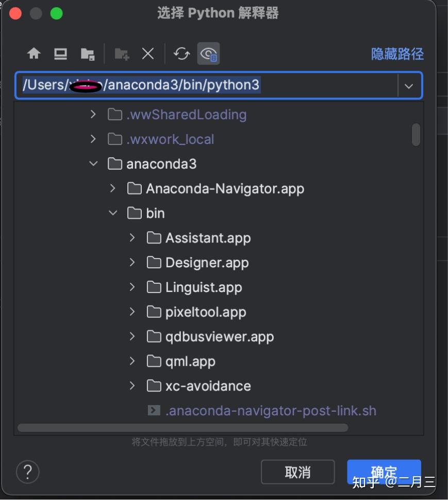Image resolution: width=448 pixels, height=501 pixels.
Task: Click the Delete (X) toolbar icon
Action: pos(148,53)
